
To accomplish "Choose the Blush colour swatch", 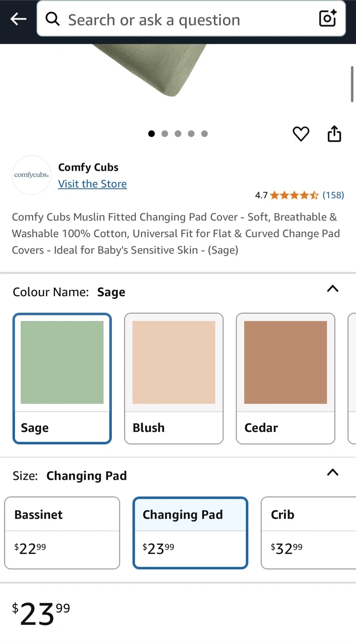I will click(174, 378).
